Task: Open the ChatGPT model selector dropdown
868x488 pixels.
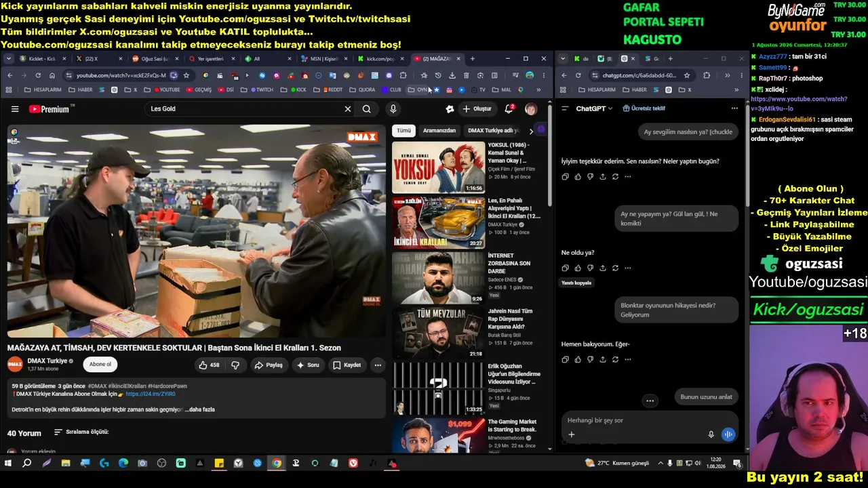Action: [595, 108]
